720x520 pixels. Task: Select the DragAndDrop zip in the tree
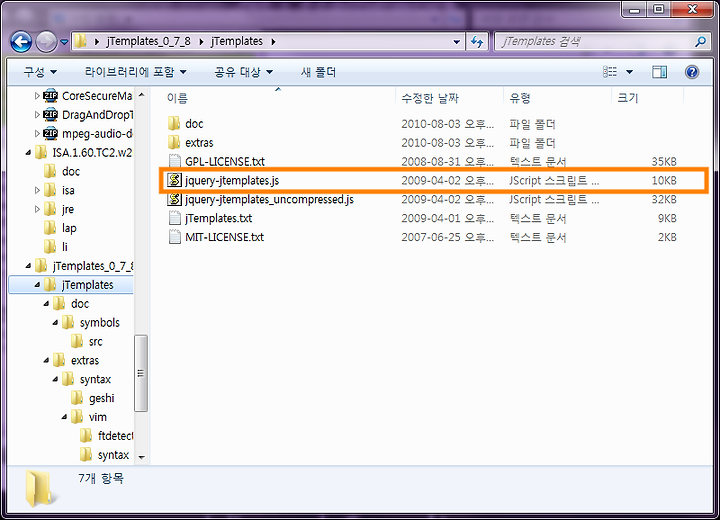click(87, 115)
